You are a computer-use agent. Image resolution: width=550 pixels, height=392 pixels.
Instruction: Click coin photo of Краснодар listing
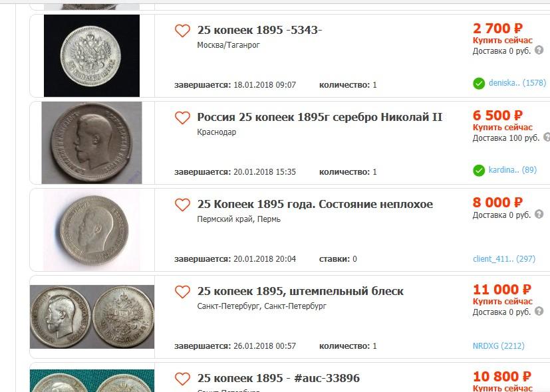pos(92,142)
